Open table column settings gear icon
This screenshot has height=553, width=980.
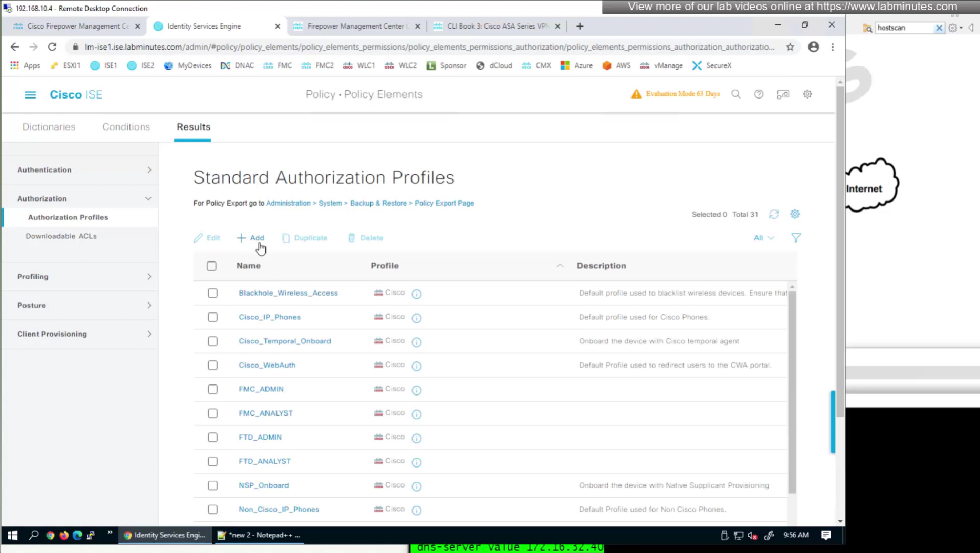795,214
